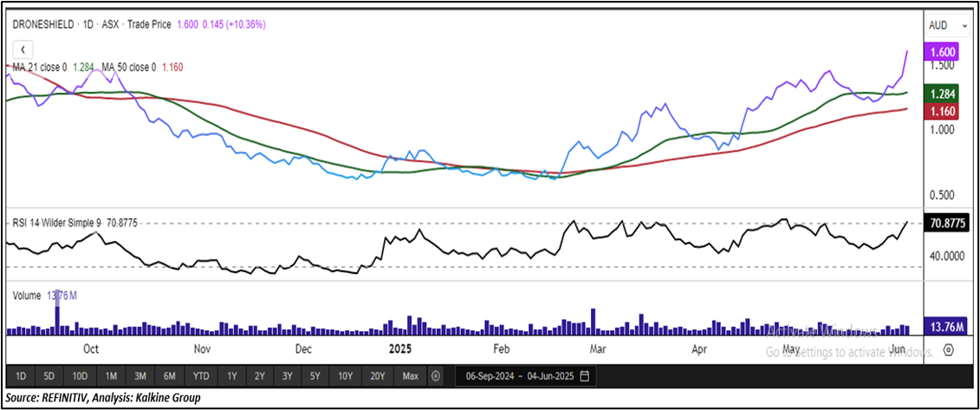Click the Oct label on time axis

tap(91, 348)
